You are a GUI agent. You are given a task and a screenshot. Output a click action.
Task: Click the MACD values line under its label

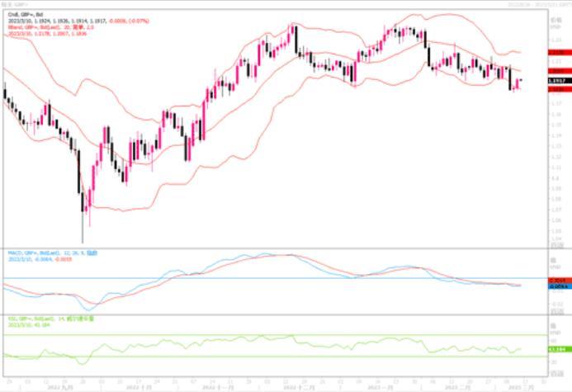click(40, 259)
